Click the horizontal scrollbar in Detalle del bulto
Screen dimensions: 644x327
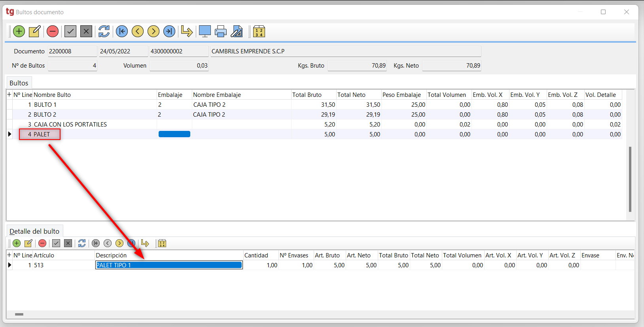click(x=19, y=314)
